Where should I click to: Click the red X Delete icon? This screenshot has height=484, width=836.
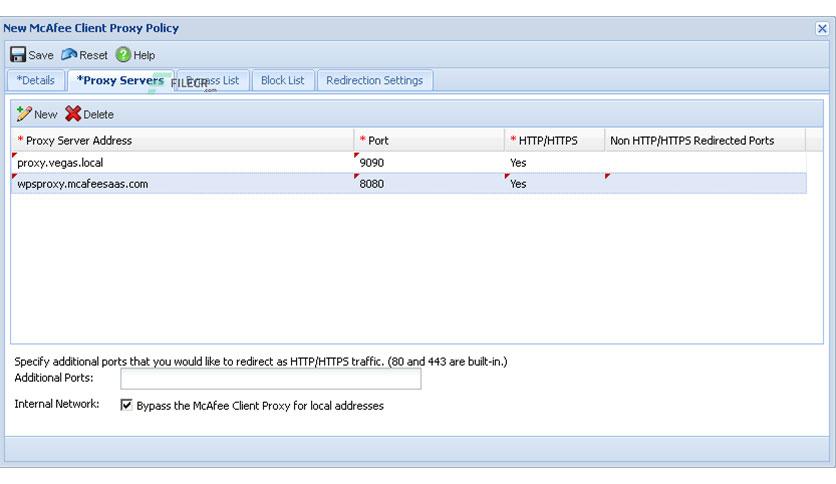(x=73, y=114)
